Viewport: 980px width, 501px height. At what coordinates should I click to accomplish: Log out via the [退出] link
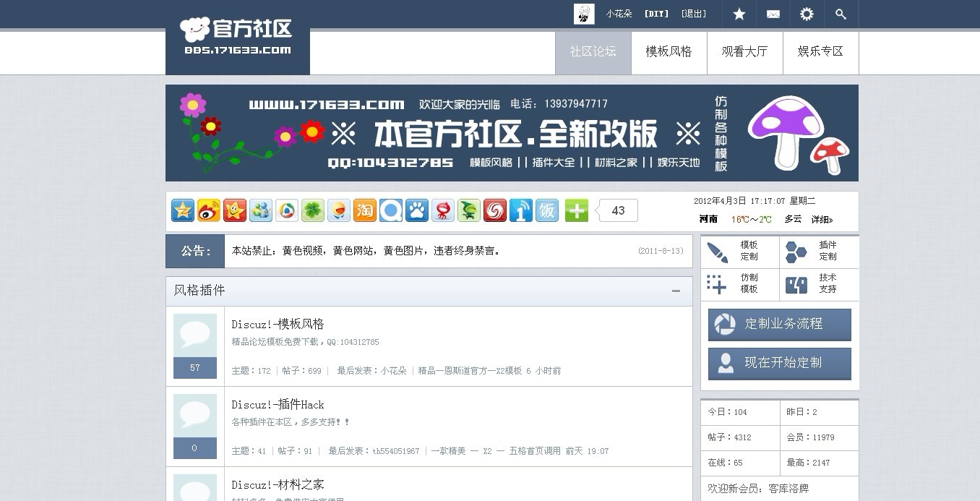(x=693, y=14)
